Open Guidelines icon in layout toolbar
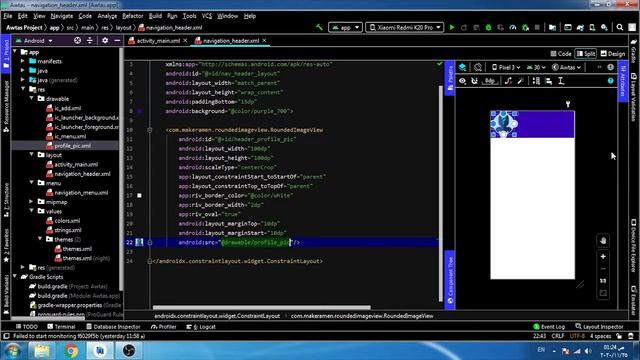 (561, 81)
